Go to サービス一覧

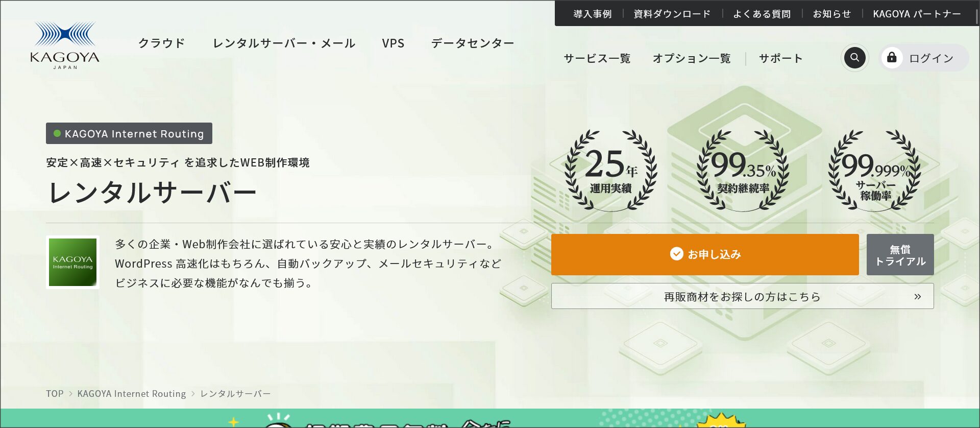click(x=597, y=58)
